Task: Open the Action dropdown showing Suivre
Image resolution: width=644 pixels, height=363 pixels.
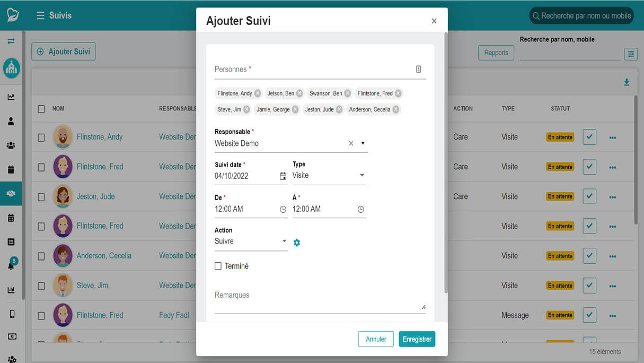Action: 251,241
